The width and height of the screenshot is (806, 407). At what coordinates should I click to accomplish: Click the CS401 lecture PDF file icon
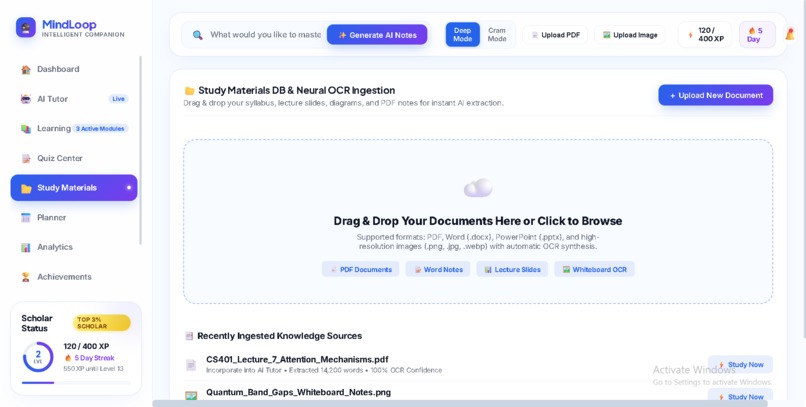[191, 365]
